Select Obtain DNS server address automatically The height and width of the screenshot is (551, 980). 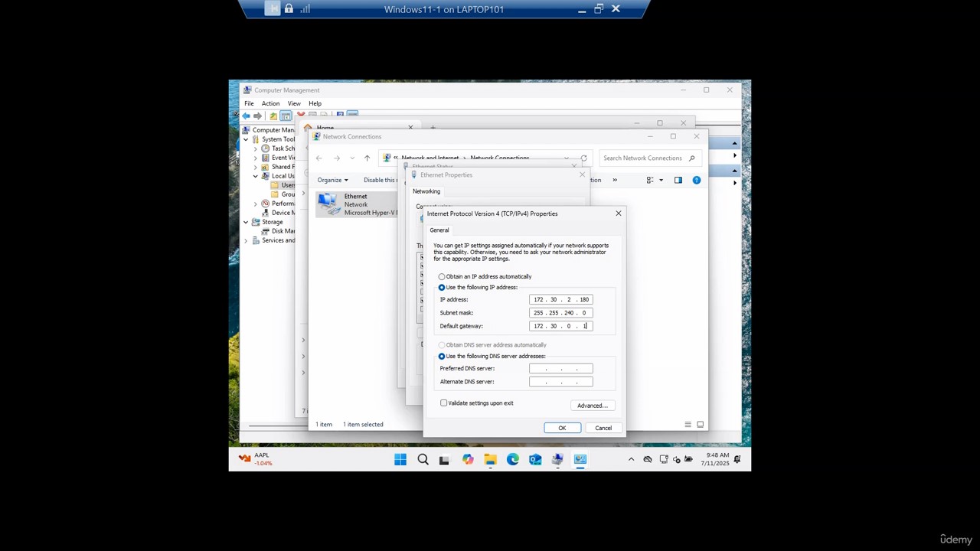[x=442, y=345]
